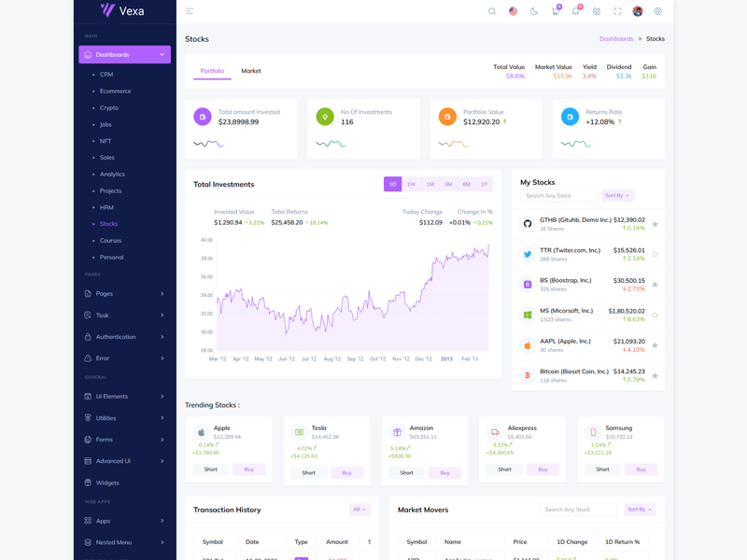Enter fullscreen mode using header icon
The image size is (747, 560).
tap(617, 11)
